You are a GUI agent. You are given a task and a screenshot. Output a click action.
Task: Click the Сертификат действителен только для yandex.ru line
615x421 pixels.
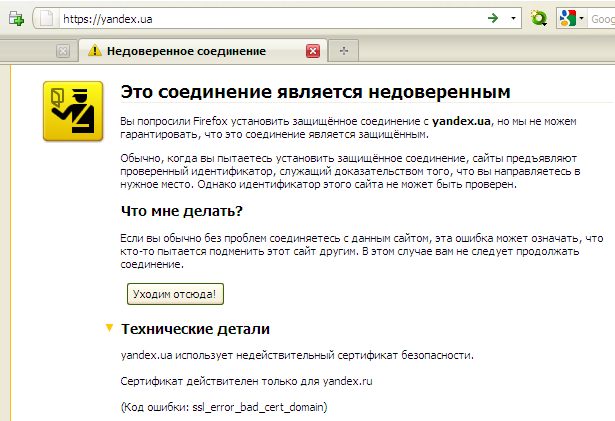(246, 381)
